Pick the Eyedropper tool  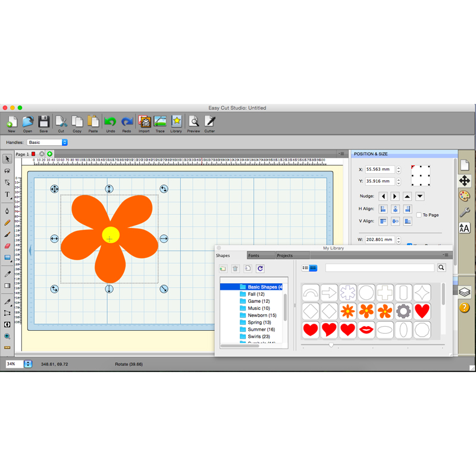[x=7, y=274]
